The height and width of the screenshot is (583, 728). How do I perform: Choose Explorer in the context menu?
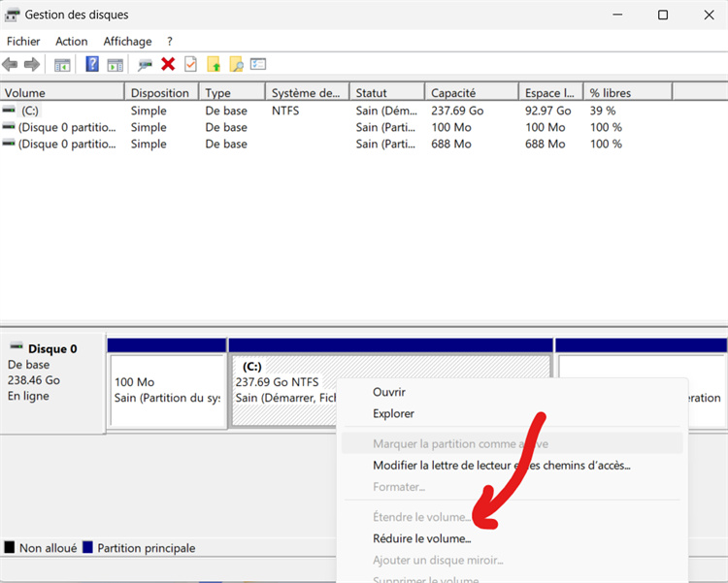pyautogui.click(x=393, y=413)
